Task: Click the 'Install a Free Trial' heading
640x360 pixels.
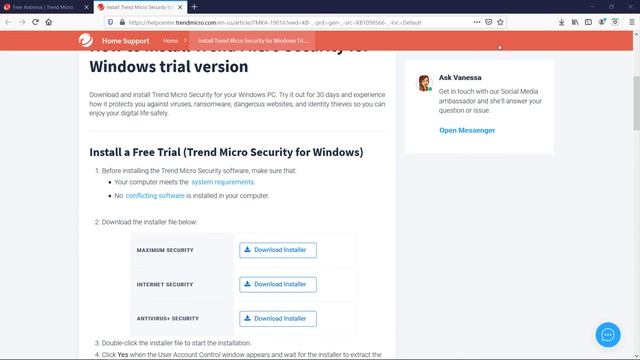Action: tap(226, 152)
